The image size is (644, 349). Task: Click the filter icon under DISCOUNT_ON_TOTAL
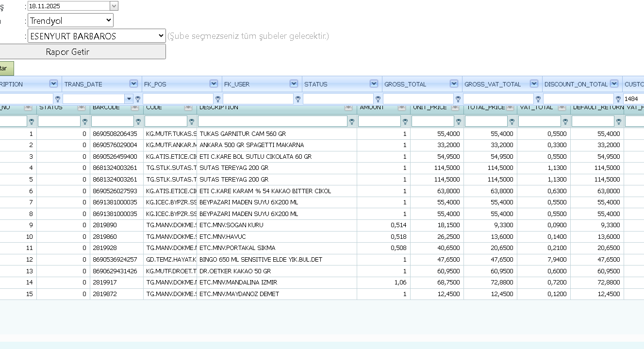pyautogui.click(x=618, y=99)
